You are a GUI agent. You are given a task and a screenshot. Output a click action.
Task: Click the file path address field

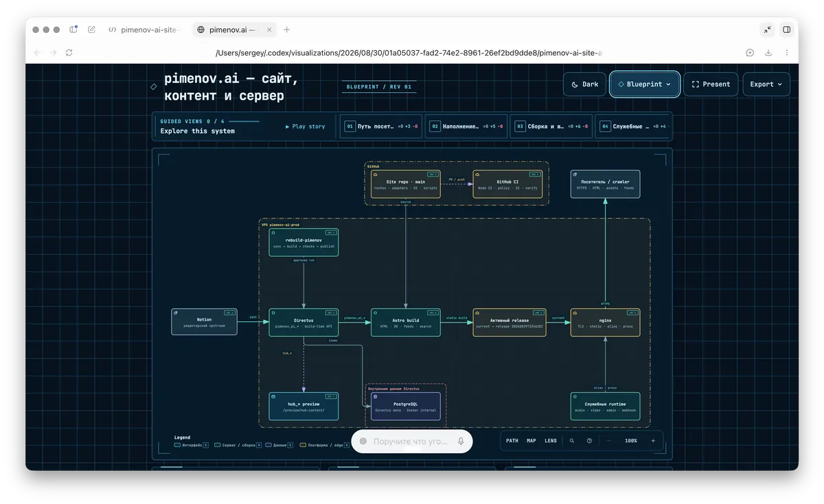pos(409,53)
